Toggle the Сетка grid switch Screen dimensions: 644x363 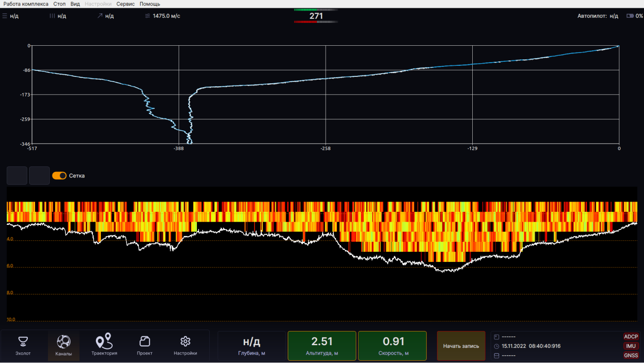59,176
